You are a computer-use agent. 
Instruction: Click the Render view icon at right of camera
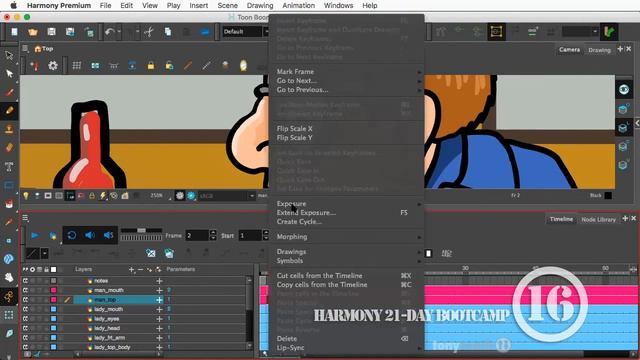624,89
